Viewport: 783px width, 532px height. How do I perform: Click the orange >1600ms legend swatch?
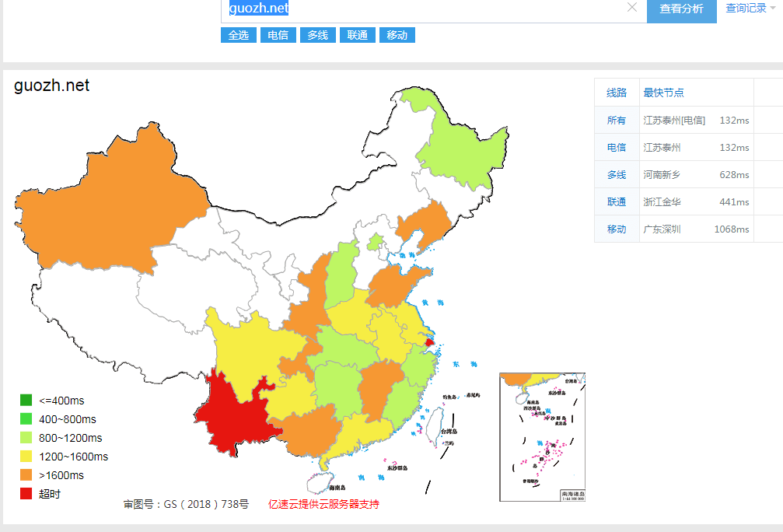pos(26,475)
